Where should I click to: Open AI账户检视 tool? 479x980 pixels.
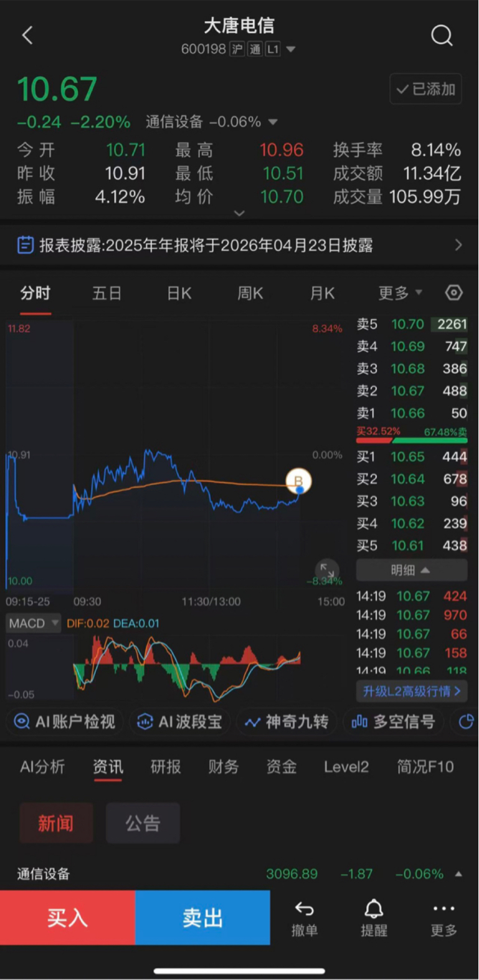(x=65, y=721)
